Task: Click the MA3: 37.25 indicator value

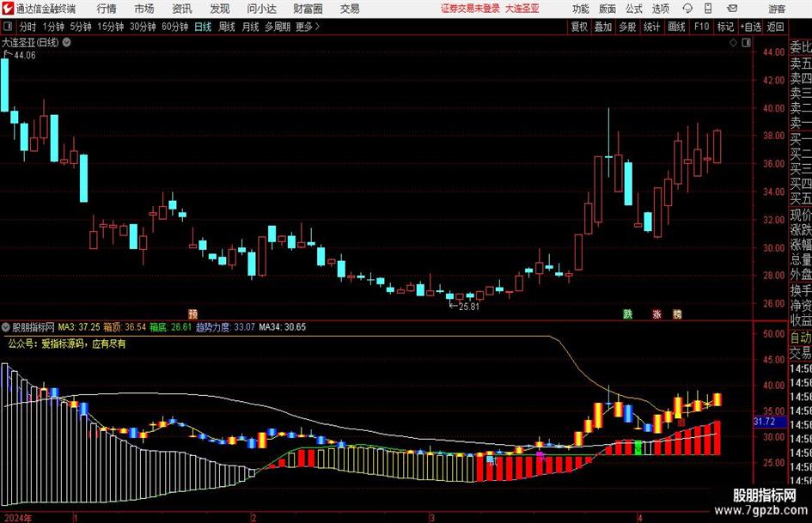Action: click(79, 327)
